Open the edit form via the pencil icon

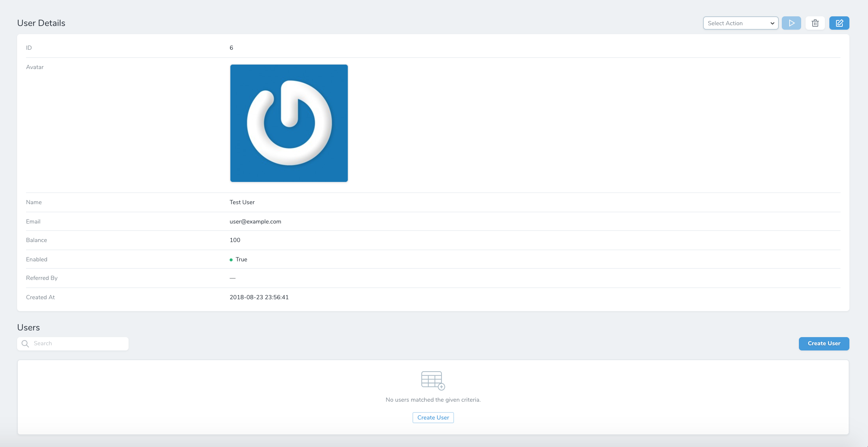click(x=839, y=23)
